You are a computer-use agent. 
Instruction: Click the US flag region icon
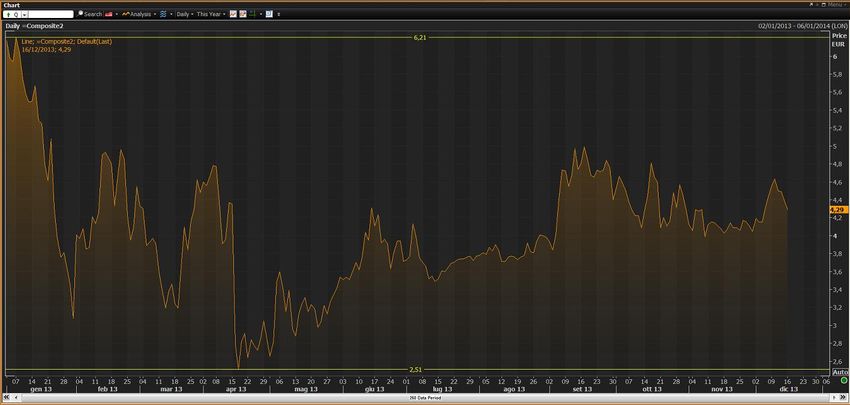(x=108, y=15)
